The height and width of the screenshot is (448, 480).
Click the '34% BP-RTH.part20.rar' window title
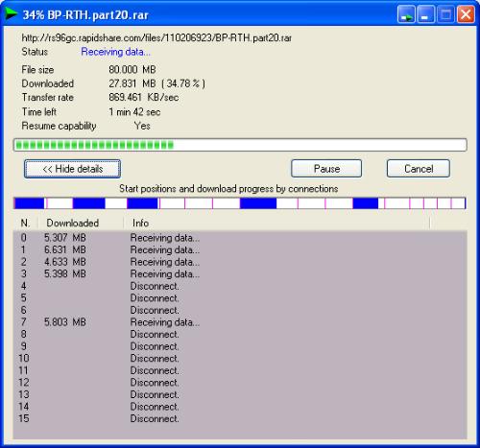(x=85, y=15)
